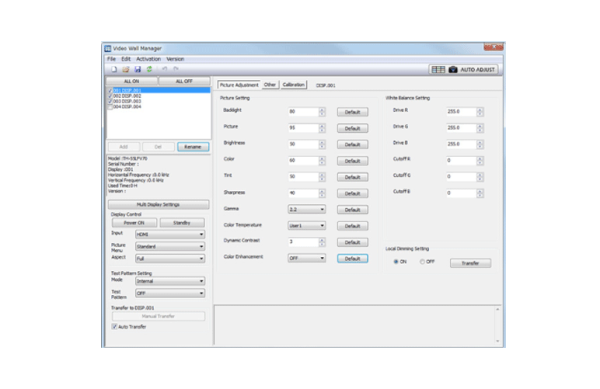Image resolution: width=600 pixels, height=389 pixels.
Task: Reset Tint with its Default button
Action: pyautogui.click(x=352, y=177)
